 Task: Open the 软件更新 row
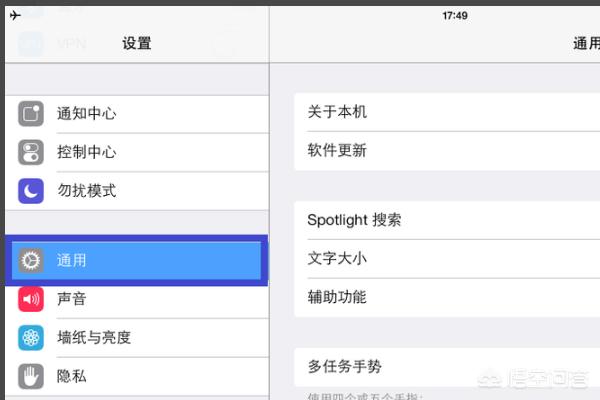coord(337,151)
